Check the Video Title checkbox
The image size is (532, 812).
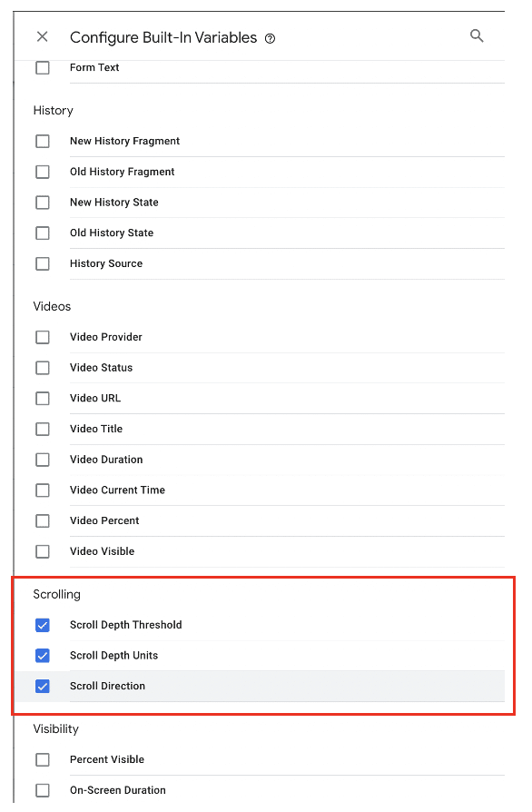point(42,429)
